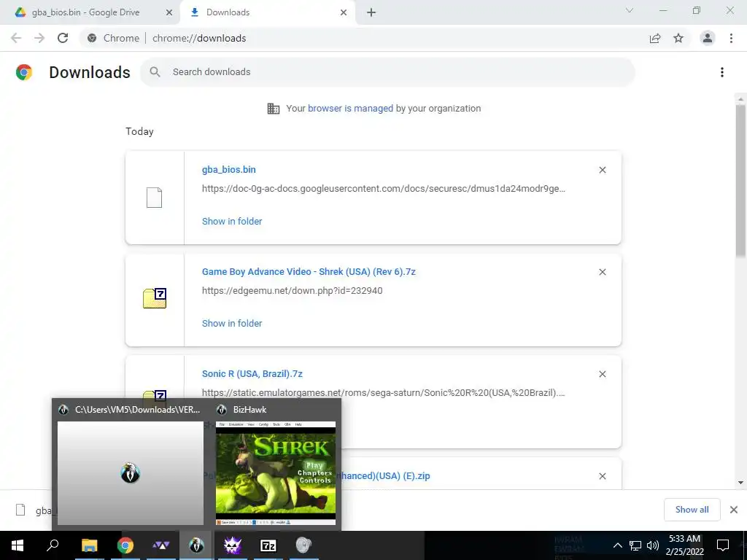Click the purple spiky creature taskbar icon
747x560 pixels.
point(233,545)
